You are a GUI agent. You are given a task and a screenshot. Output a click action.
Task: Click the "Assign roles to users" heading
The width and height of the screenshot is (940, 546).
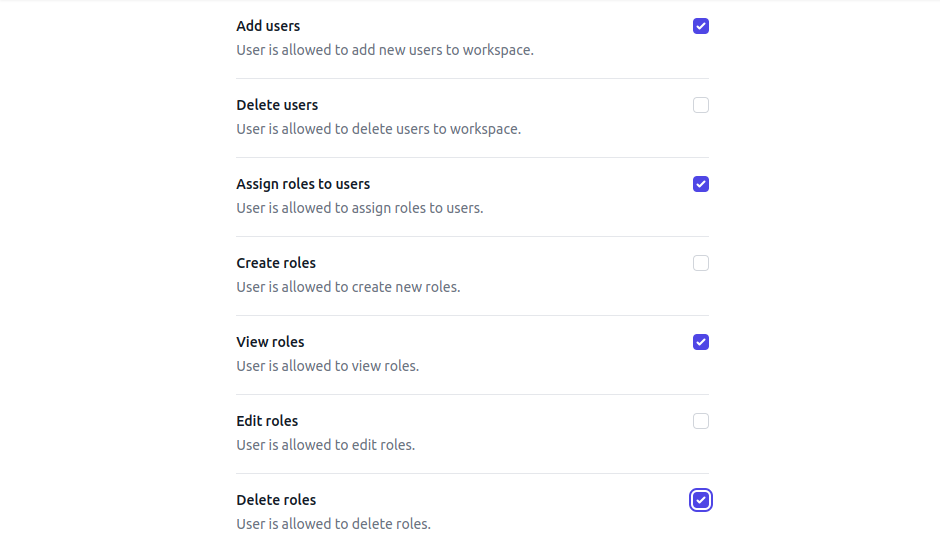pyautogui.click(x=303, y=184)
